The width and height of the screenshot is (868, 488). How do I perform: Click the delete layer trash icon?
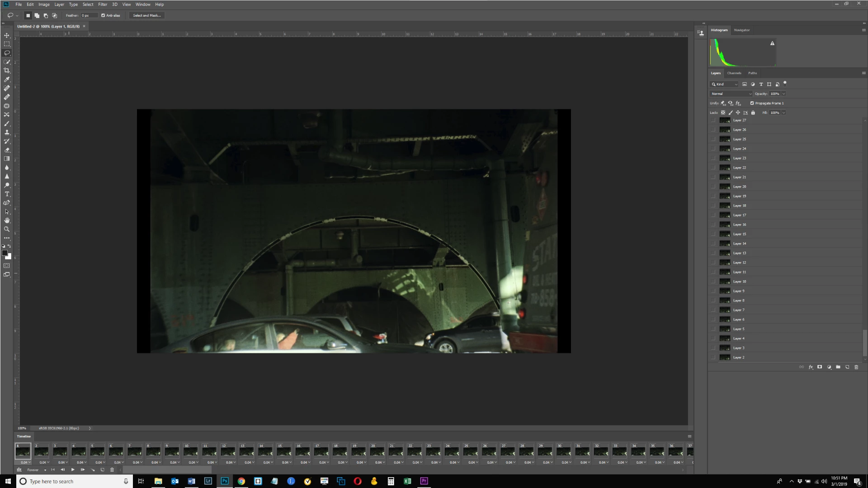[856, 367]
